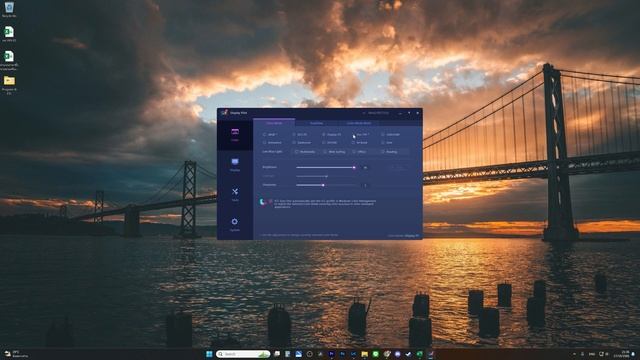Select the Rec.709 color mode
The image size is (640, 360).
point(361,134)
